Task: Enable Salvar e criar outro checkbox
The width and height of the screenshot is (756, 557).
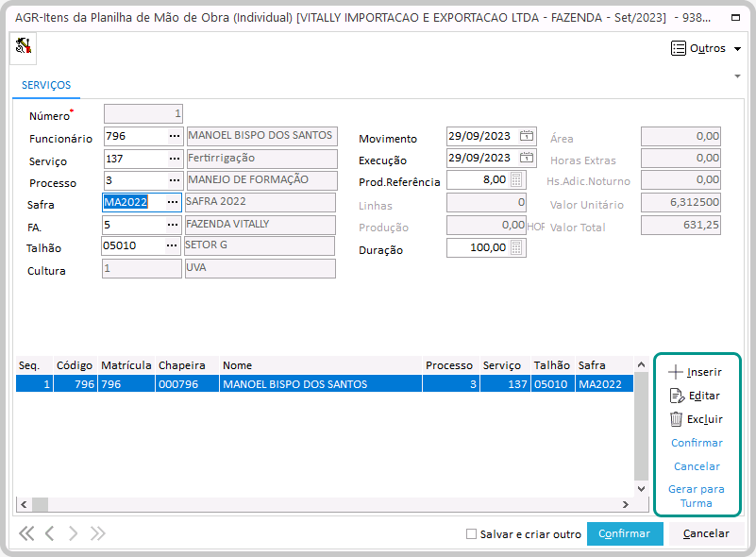Action: click(x=471, y=533)
